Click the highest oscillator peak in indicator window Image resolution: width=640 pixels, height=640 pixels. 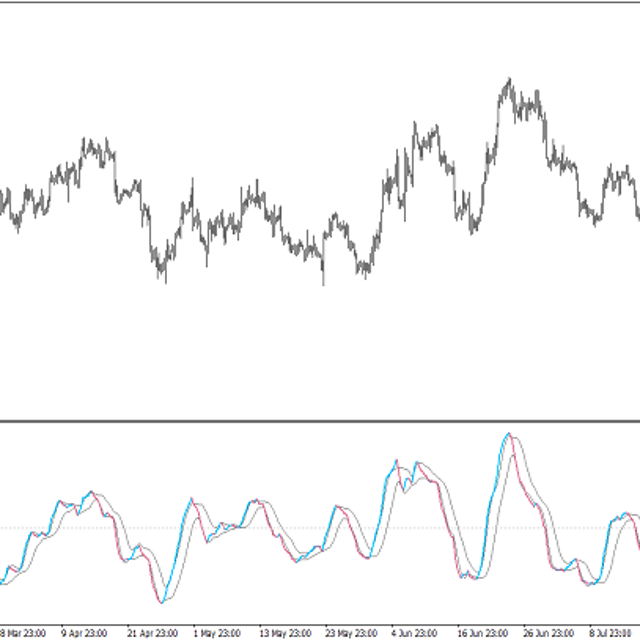tap(509, 435)
